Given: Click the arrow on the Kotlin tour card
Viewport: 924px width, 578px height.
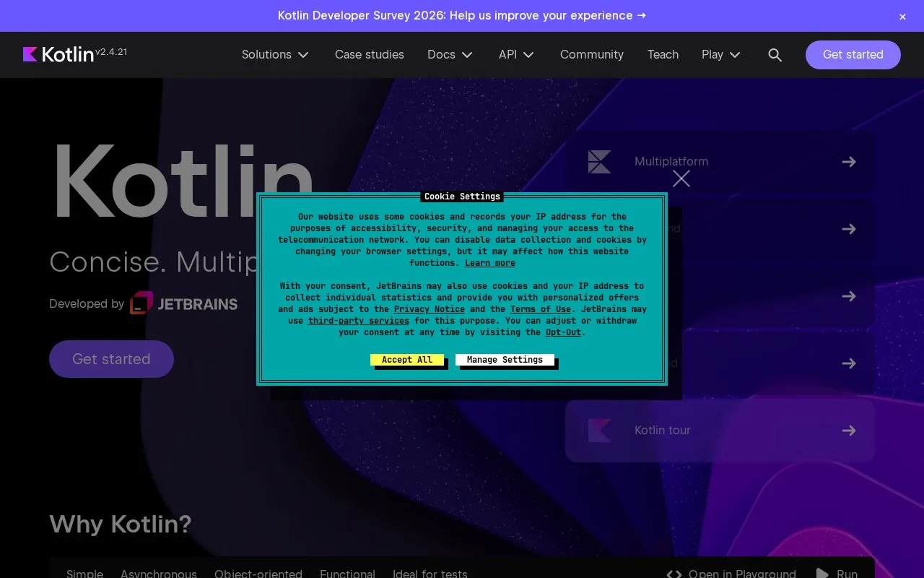Looking at the screenshot, I should [849, 431].
